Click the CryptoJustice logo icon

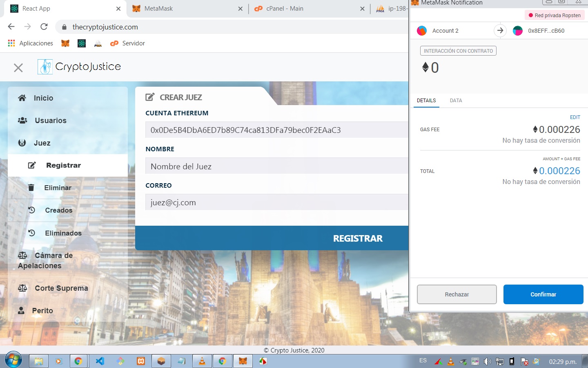[x=45, y=67]
